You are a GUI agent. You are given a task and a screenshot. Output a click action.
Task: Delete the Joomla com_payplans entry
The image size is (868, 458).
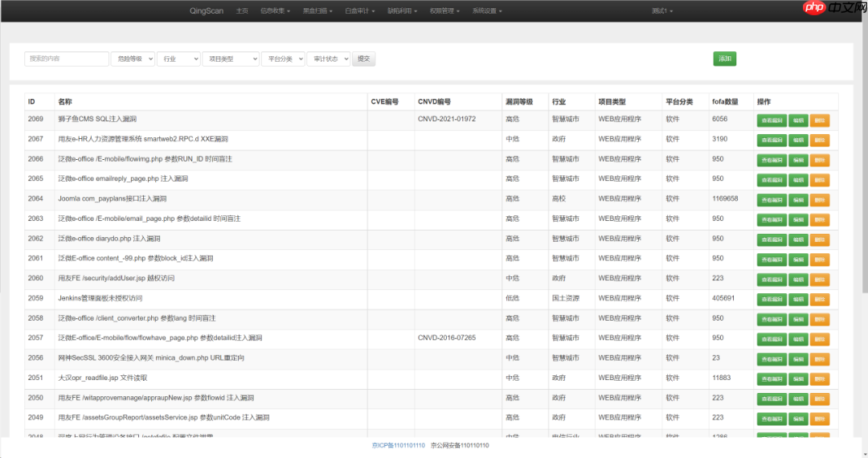click(x=819, y=200)
